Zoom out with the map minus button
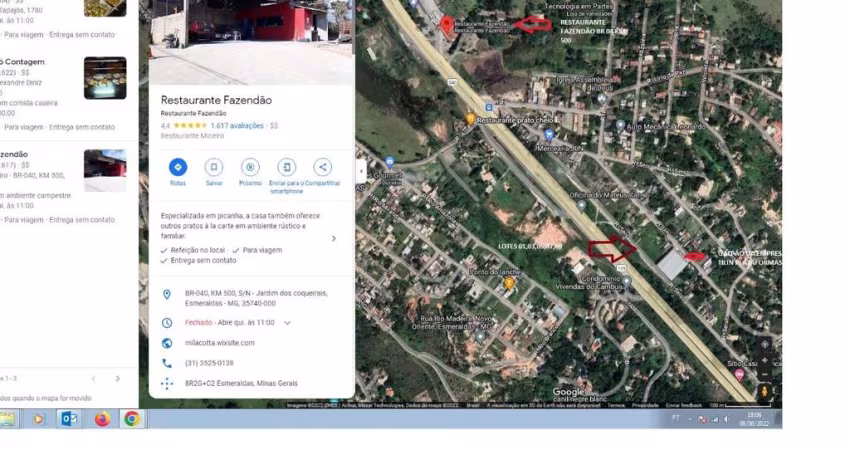 765,375
